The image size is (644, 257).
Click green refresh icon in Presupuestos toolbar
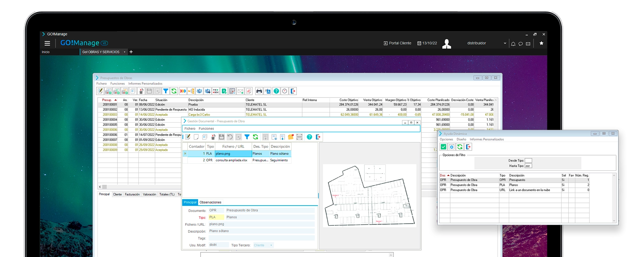click(x=174, y=91)
